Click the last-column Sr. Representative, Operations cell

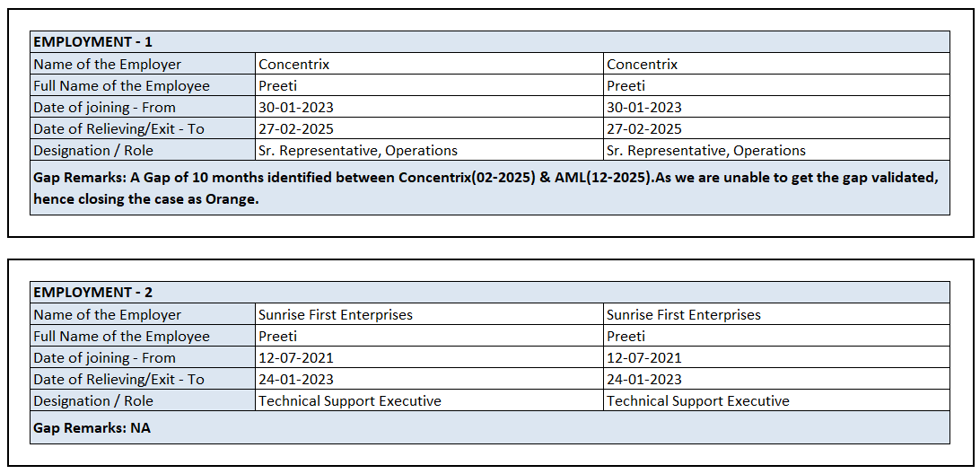(x=706, y=150)
